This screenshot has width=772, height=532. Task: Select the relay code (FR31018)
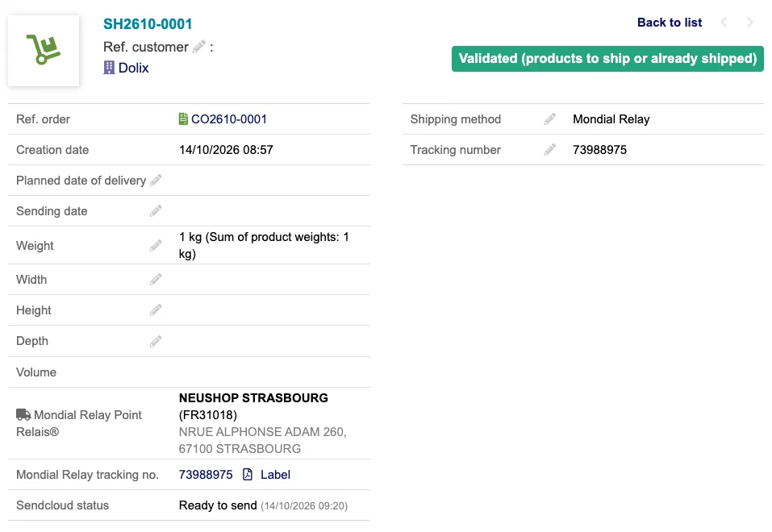208,415
